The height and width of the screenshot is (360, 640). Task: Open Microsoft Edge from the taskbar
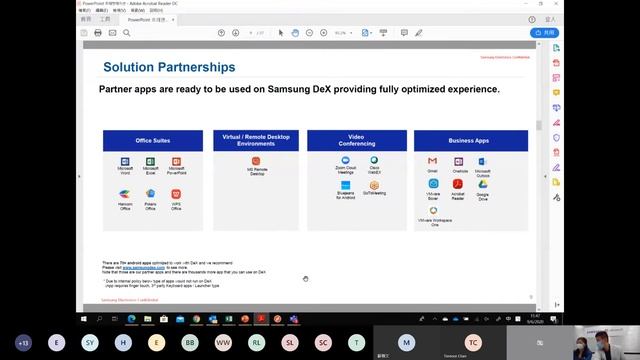coord(131,319)
